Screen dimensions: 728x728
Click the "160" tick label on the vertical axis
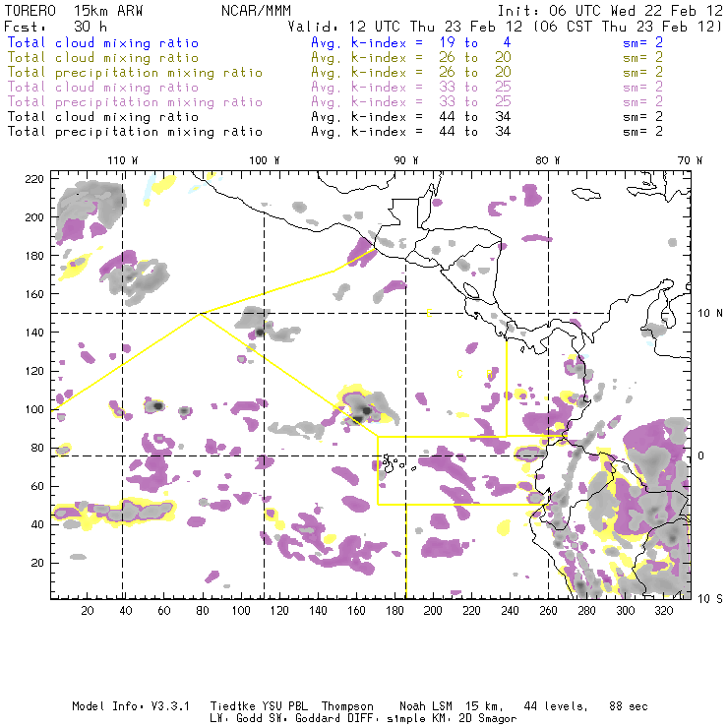pyautogui.click(x=34, y=294)
